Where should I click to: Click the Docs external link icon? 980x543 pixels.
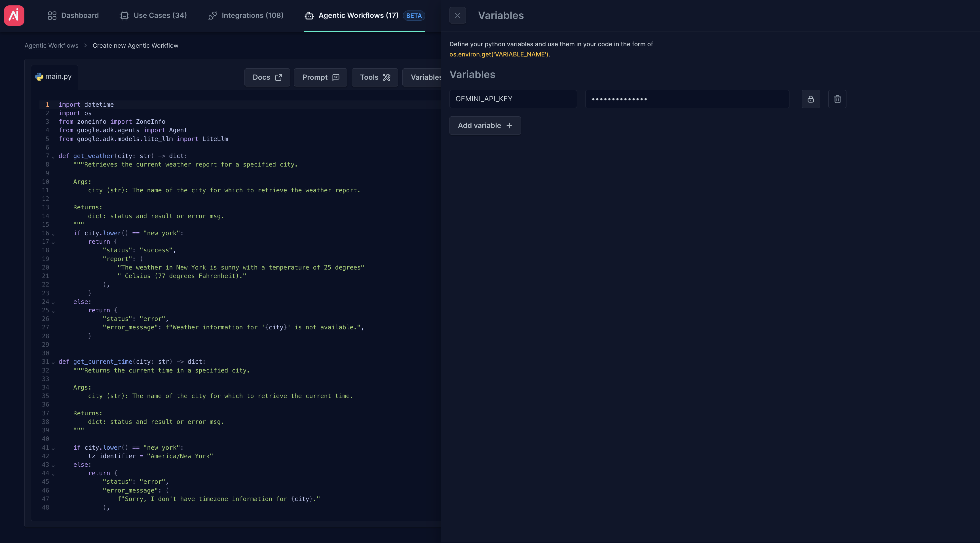(278, 77)
